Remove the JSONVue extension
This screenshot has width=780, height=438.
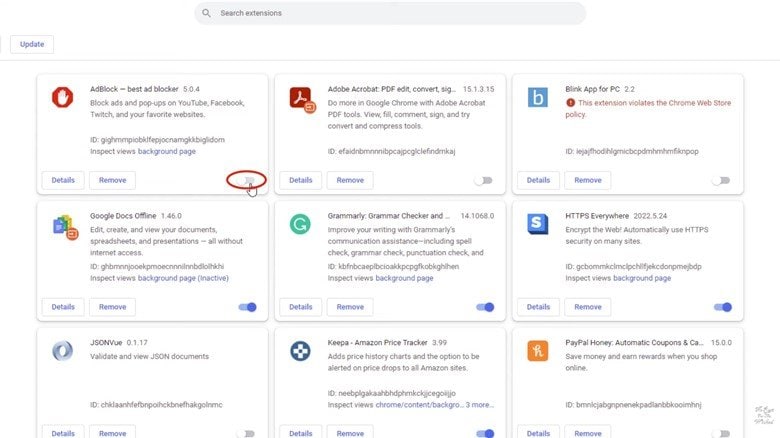coord(112,433)
